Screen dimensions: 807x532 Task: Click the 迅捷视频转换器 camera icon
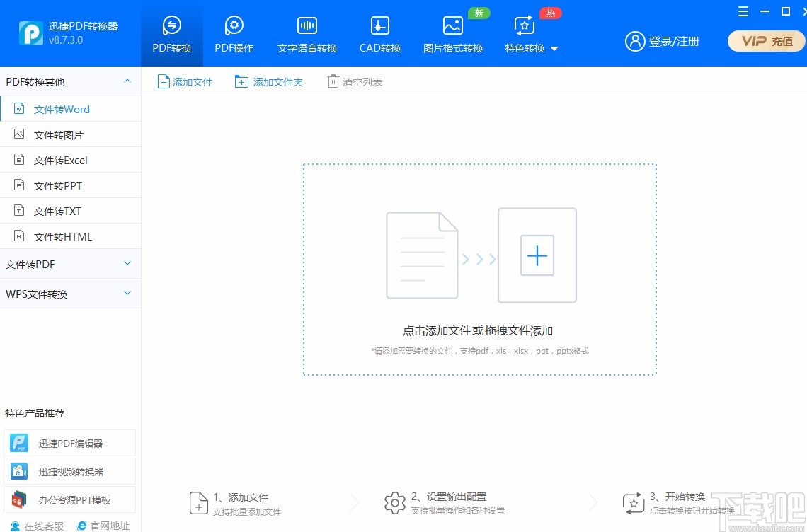tap(20, 471)
